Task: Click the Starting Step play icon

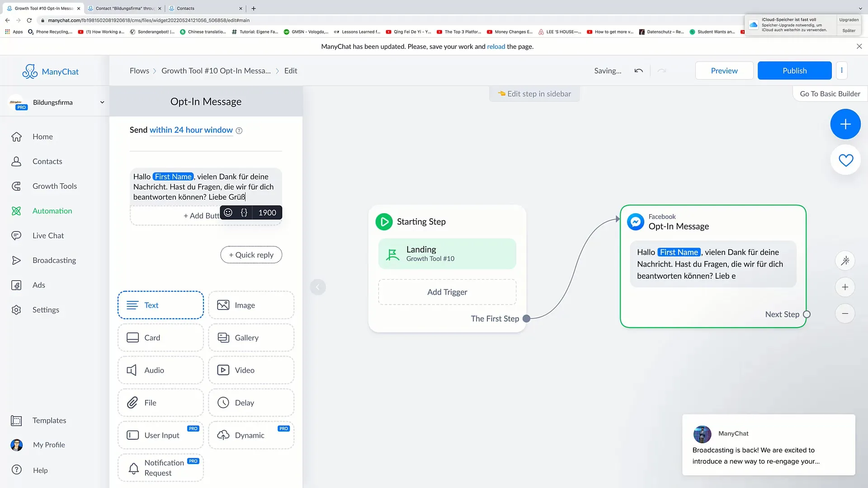Action: tap(383, 222)
